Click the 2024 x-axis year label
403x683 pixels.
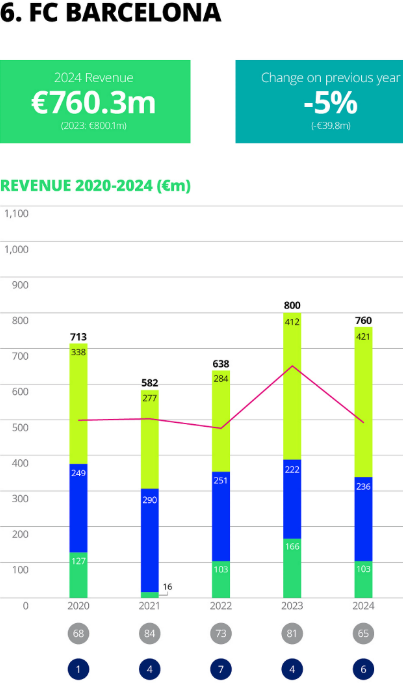pos(363,606)
